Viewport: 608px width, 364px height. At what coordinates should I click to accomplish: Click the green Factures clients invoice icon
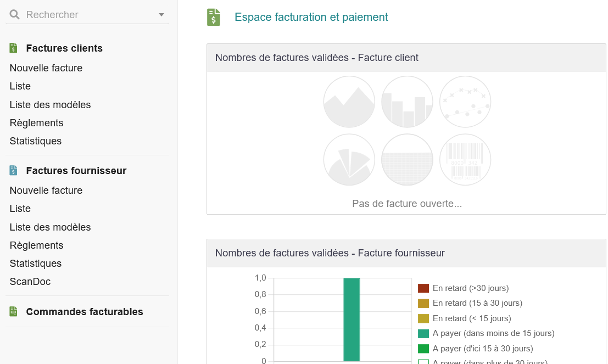pyautogui.click(x=14, y=48)
